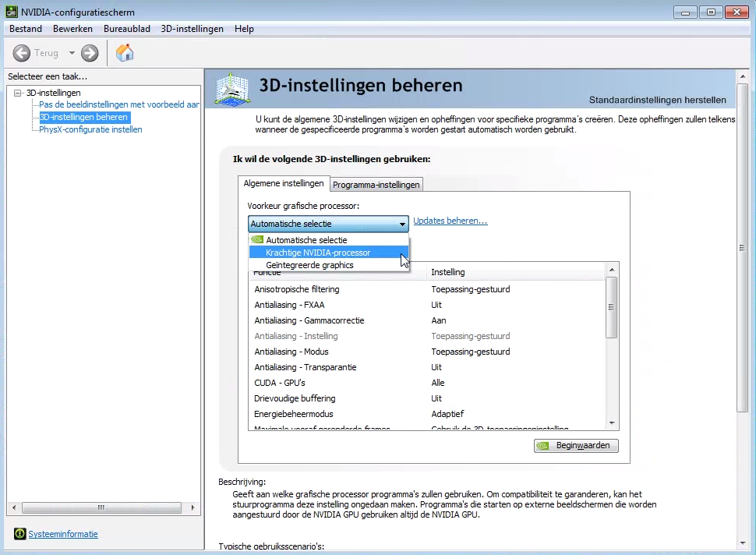This screenshot has height=555, width=756.
Task: Open the Bestand menu
Action: coord(26,29)
